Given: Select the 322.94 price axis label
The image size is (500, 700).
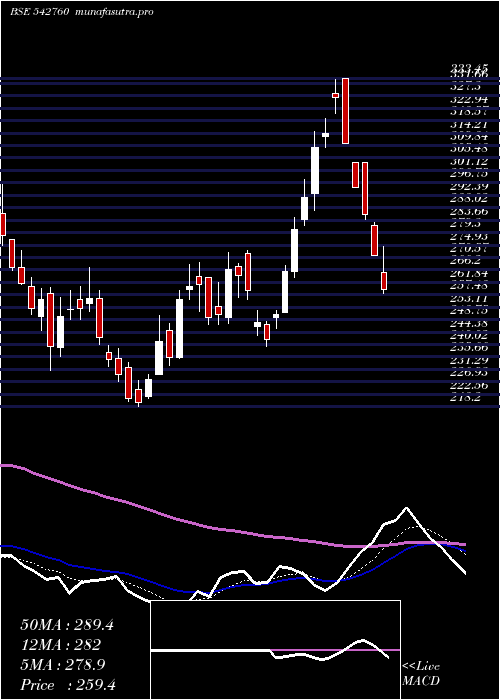Looking at the screenshot, I should [469, 99].
